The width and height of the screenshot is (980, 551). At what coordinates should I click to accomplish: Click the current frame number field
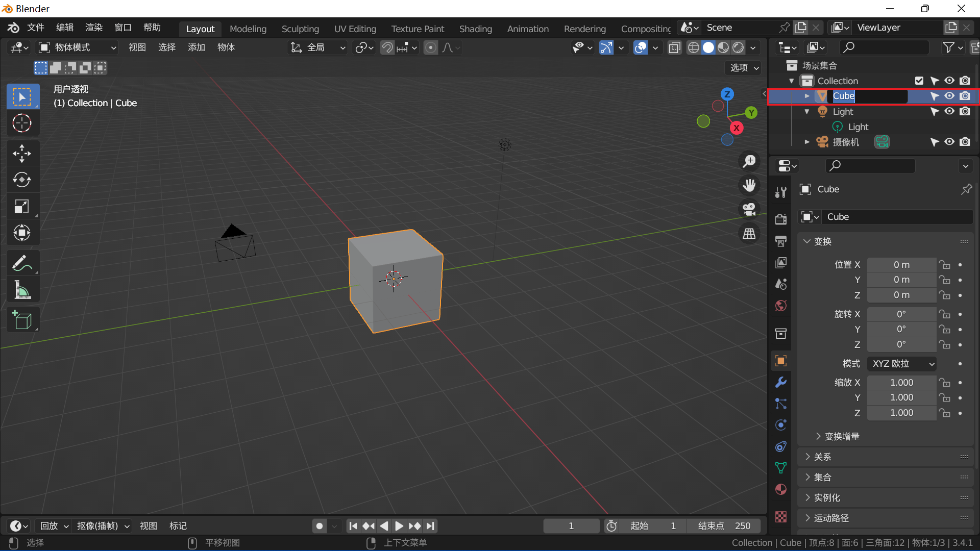(x=572, y=526)
